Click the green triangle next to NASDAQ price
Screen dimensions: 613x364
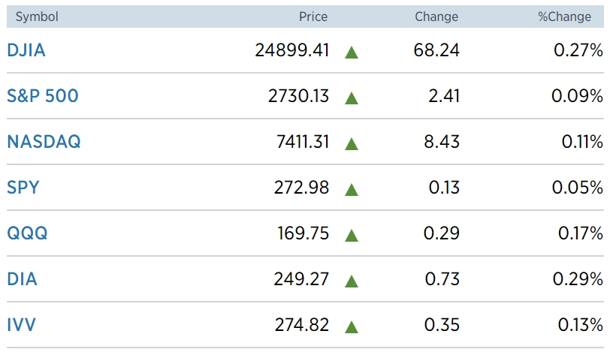point(352,144)
